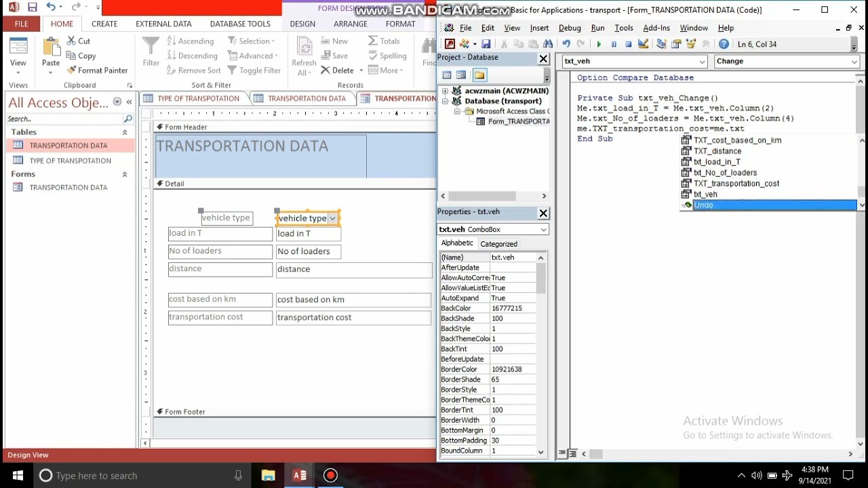Open the Properties Window icon in VBA toolbar
Image resolution: width=868 pixels, height=488 pixels.
676,44
